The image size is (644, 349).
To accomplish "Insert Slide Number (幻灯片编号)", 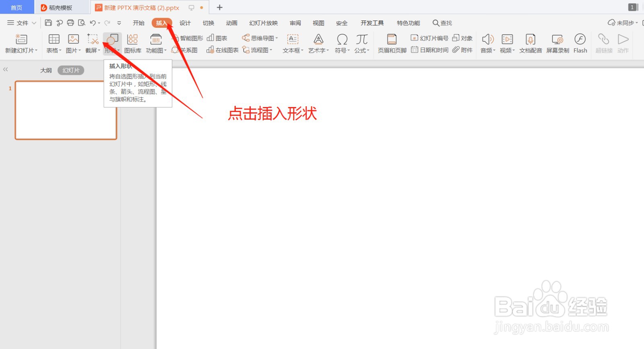I will (x=429, y=38).
